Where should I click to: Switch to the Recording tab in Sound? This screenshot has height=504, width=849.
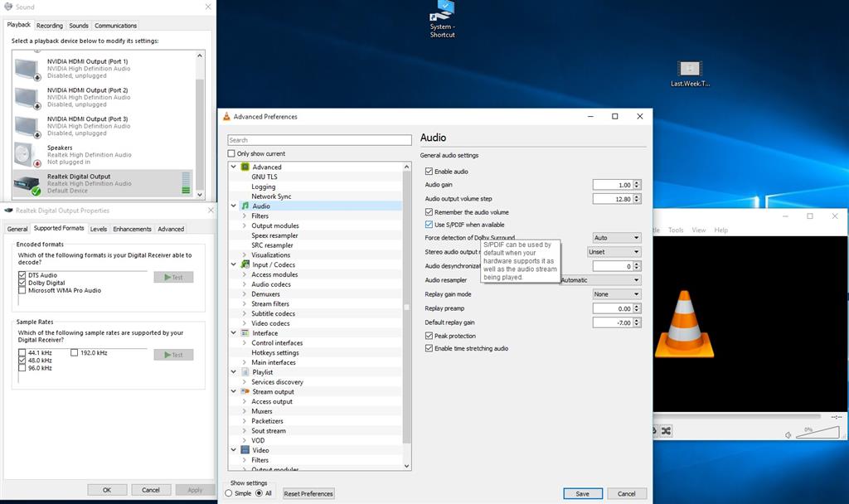(x=49, y=26)
